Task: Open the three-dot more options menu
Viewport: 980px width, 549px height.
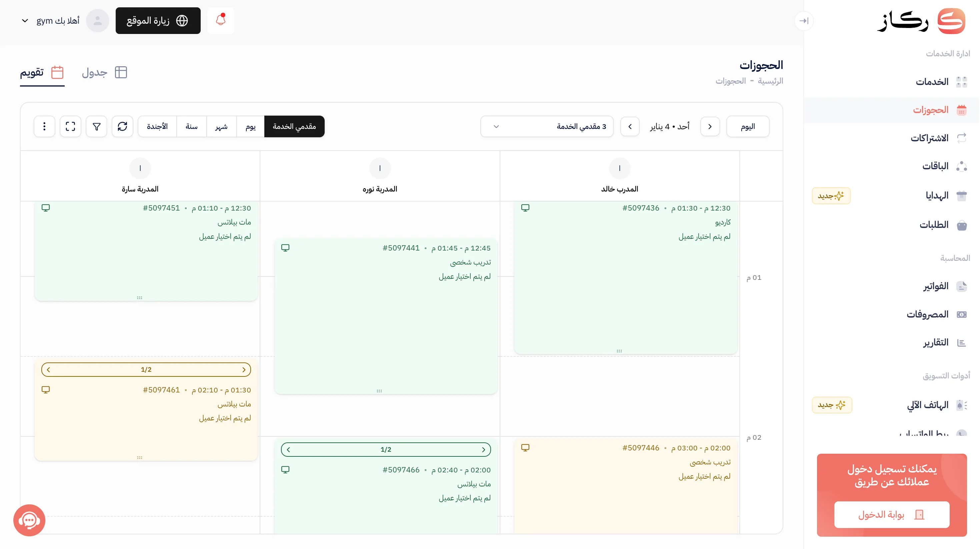Action: pos(45,126)
